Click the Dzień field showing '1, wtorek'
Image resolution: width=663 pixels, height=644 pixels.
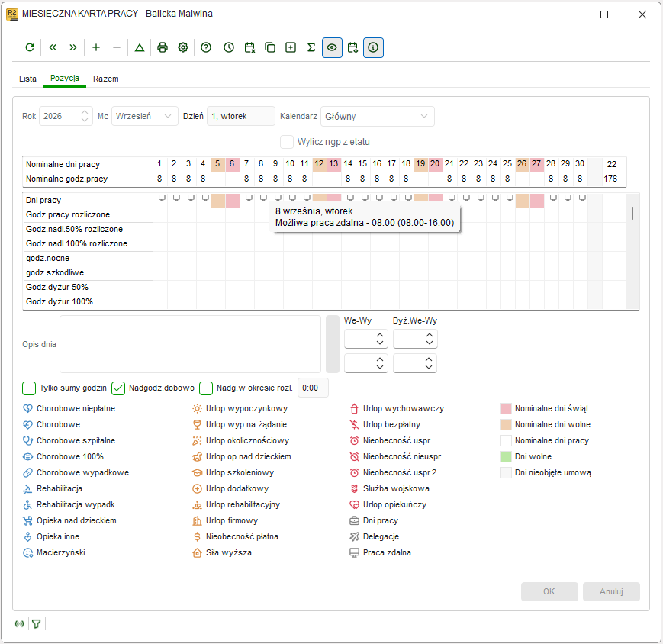pos(241,116)
